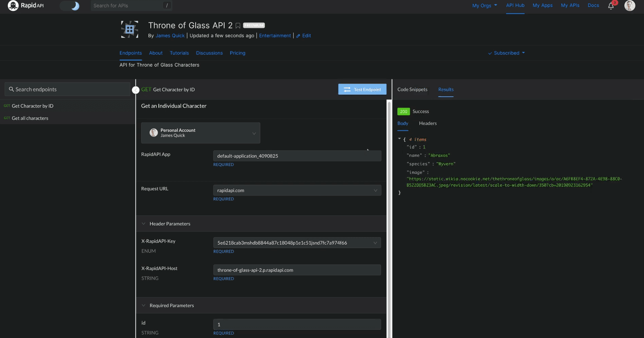Image resolution: width=644 pixels, height=338 pixels.
Task: Bookmark the Throne of Glass API 2
Action: pos(238,26)
